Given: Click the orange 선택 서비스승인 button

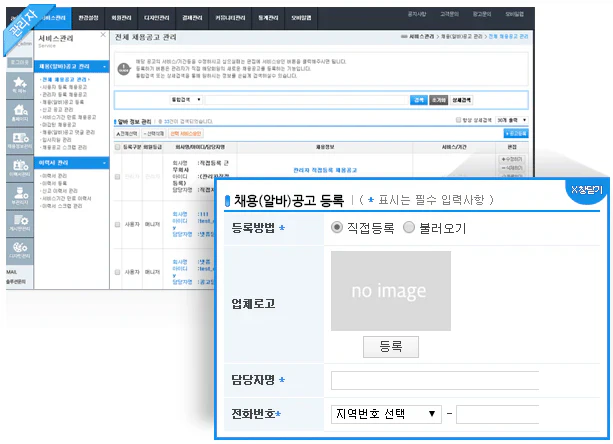Looking at the screenshot, I should pos(186,134).
